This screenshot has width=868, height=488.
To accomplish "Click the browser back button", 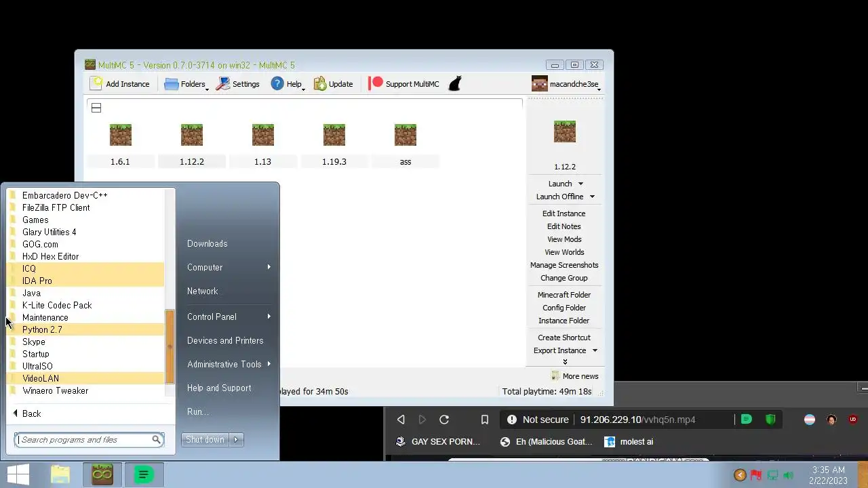I will tap(401, 420).
